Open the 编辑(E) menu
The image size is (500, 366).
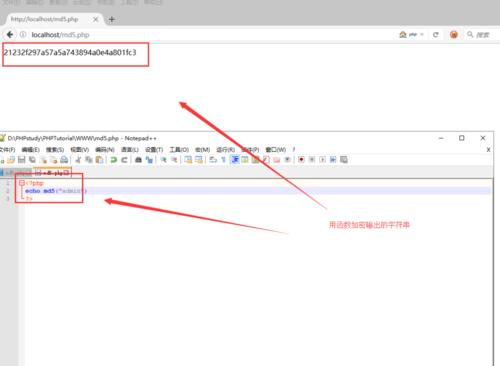pos(30,149)
